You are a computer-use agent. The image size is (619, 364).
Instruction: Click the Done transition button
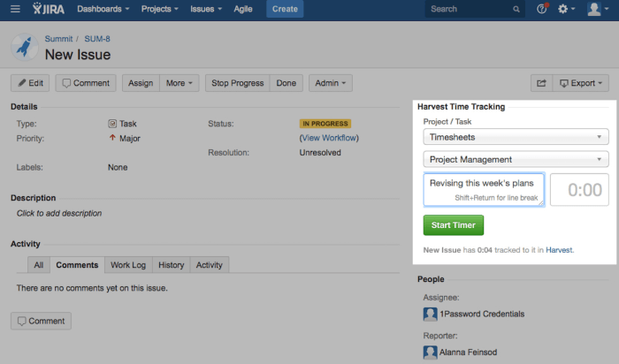click(x=287, y=83)
